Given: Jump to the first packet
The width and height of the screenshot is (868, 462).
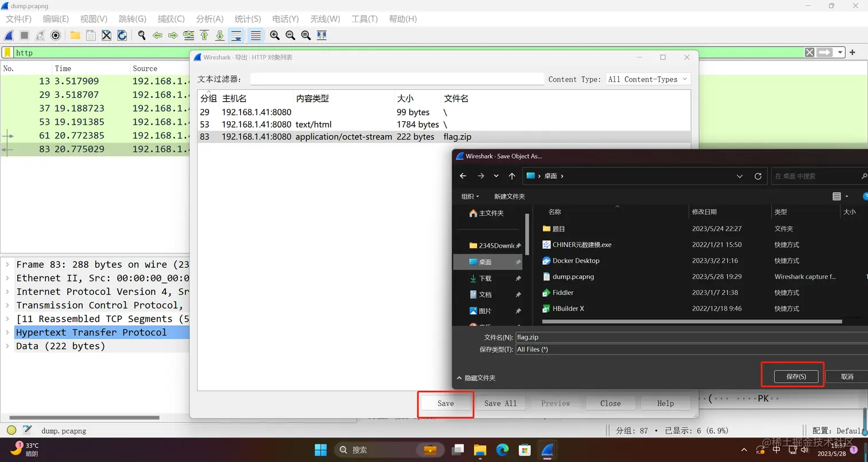Looking at the screenshot, I should click(x=204, y=36).
